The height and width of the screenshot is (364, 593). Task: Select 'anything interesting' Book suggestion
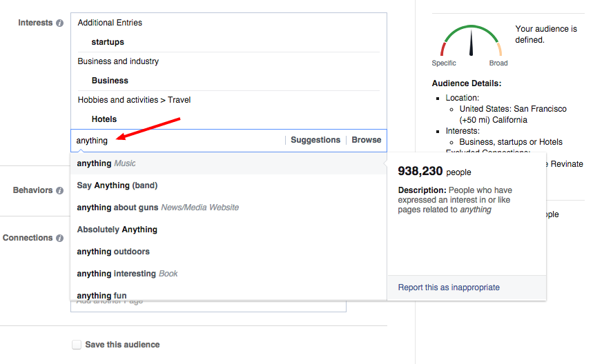coord(127,274)
